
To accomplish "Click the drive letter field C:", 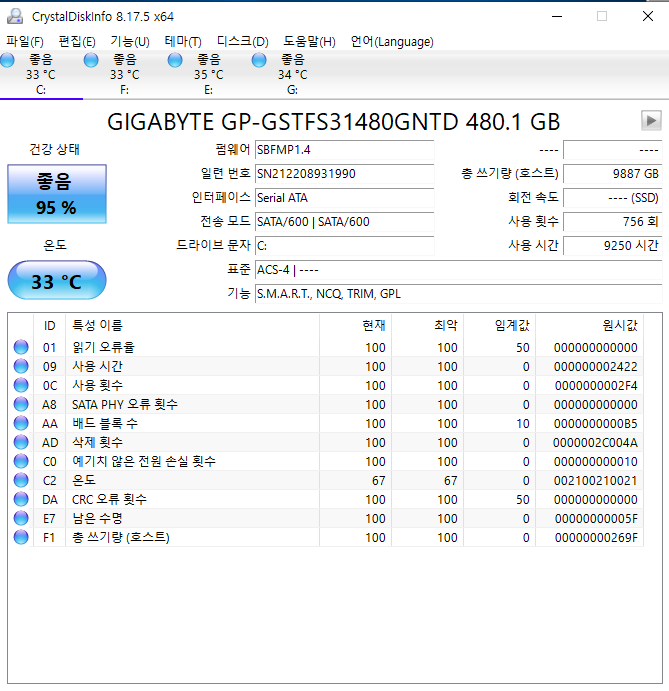I will click(345, 245).
